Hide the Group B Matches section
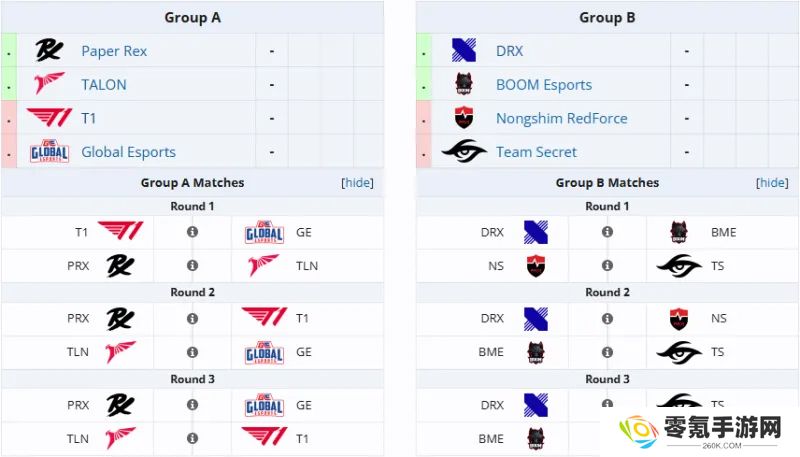Viewport: 800px width, 457px height. pos(772,183)
